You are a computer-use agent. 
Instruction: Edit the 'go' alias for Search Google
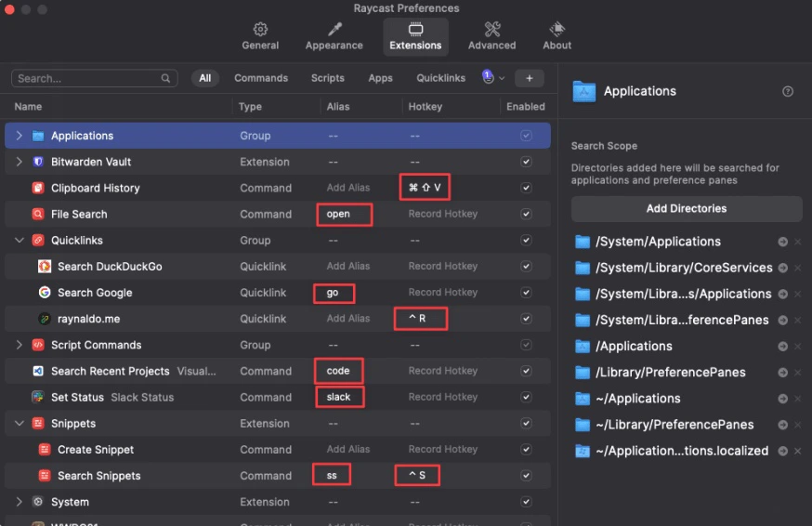tap(334, 294)
